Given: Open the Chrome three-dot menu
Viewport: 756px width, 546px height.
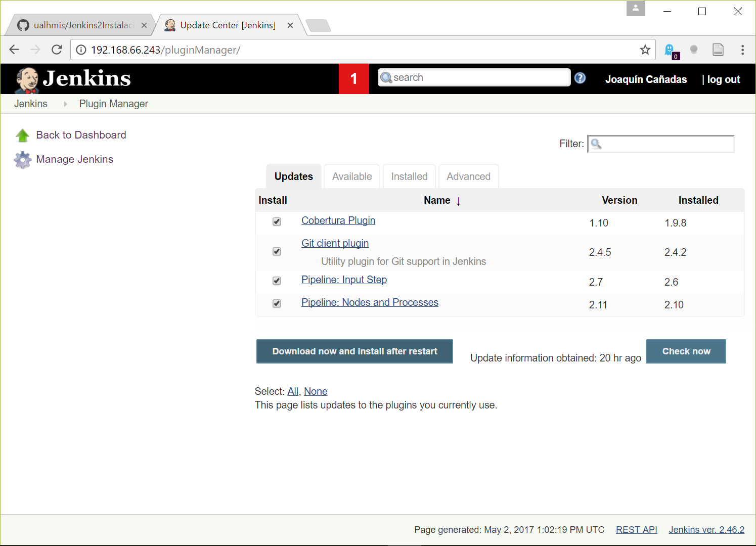Looking at the screenshot, I should tap(742, 50).
